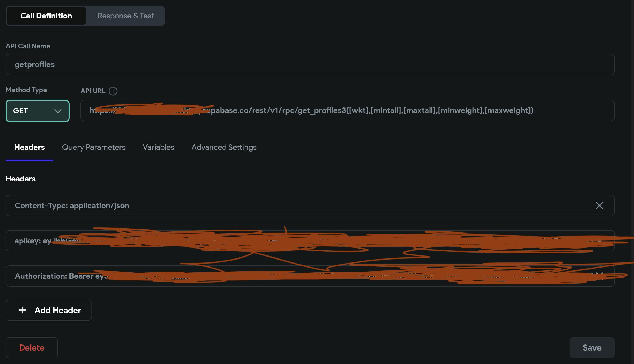Edit the Content-Type application/json header field
This screenshot has height=364, width=634.
click(x=294, y=206)
